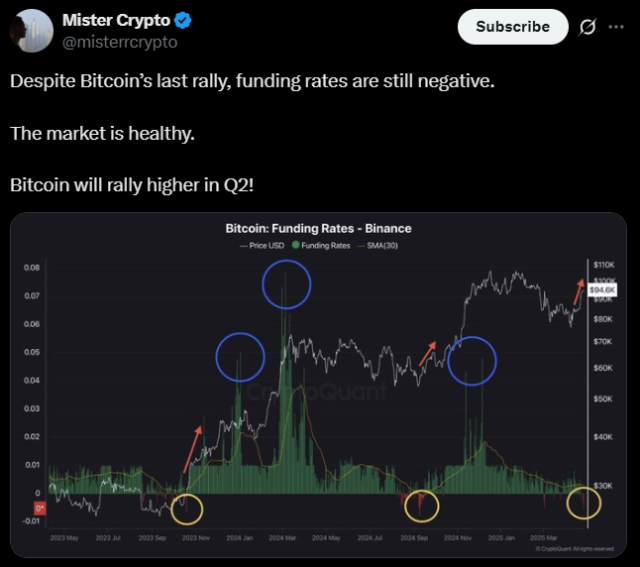Click the Mister Crypto display name
The image size is (640, 567).
pyautogui.click(x=116, y=20)
